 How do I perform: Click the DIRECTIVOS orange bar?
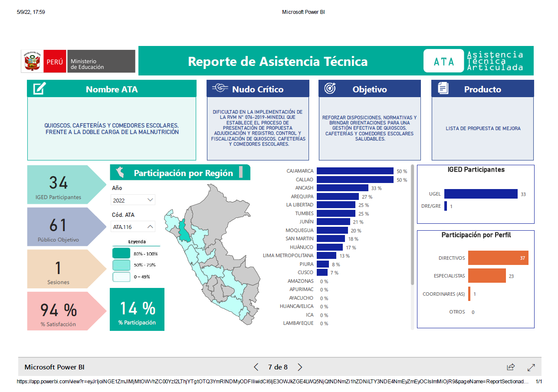click(x=498, y=258)
